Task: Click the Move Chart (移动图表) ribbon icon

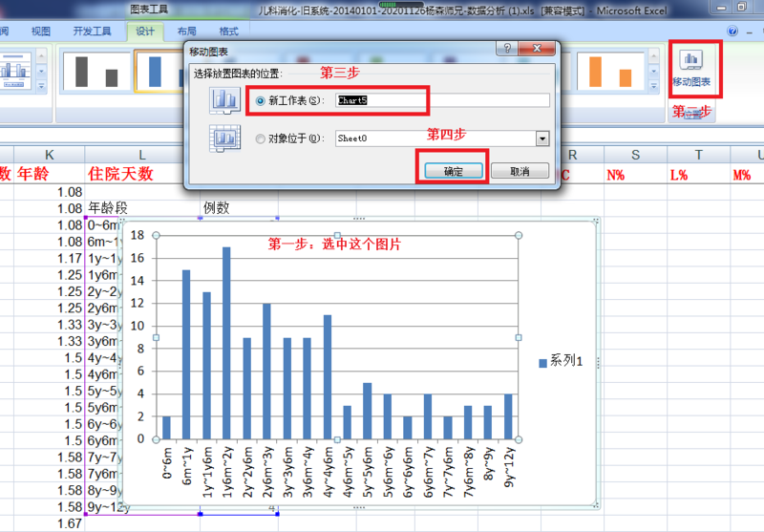Action: tap(690, 68)
